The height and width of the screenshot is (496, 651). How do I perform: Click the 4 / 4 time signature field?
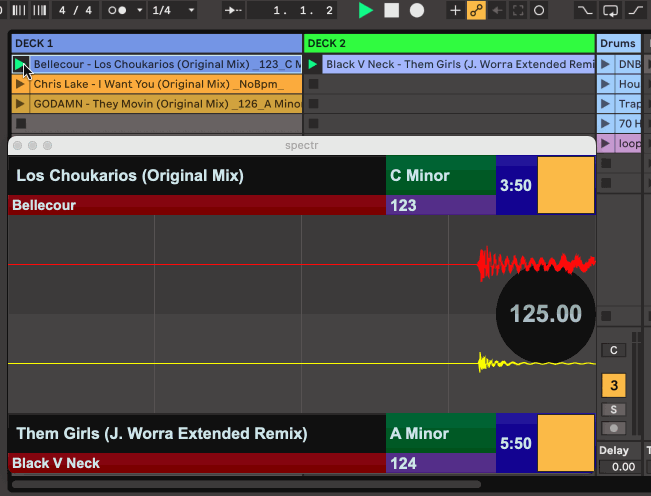[x=76, y=10]
